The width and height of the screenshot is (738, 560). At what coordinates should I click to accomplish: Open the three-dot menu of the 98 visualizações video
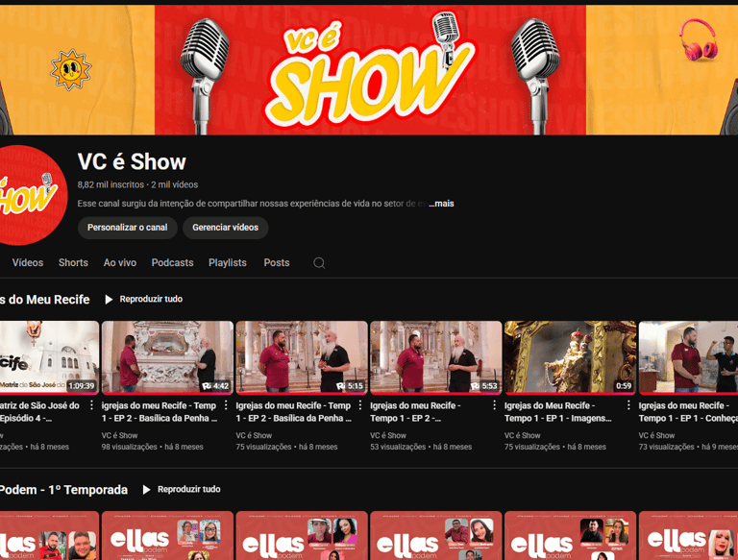pyautogui.click(x=226, y=405)
